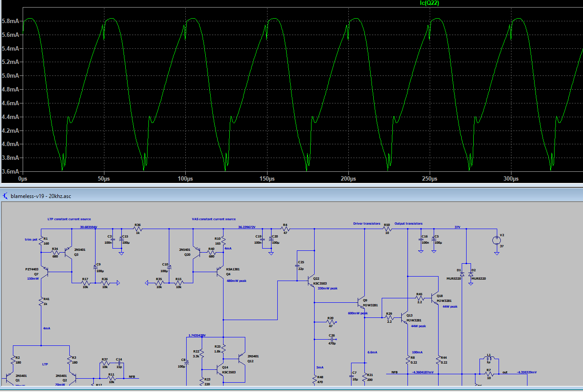Select output resistor R7 10
583x392 pixels.
[489, 373]
